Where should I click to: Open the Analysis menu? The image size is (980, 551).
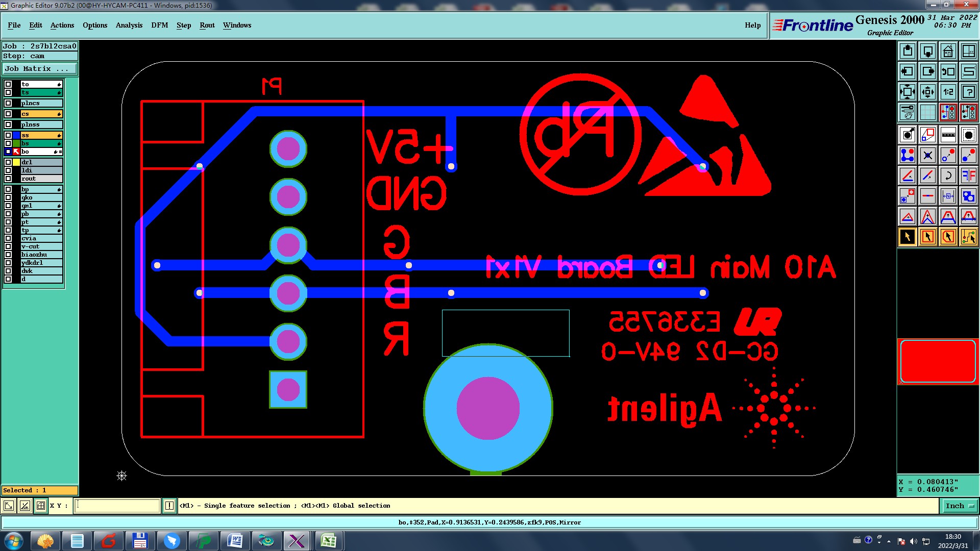click(129, 25)
